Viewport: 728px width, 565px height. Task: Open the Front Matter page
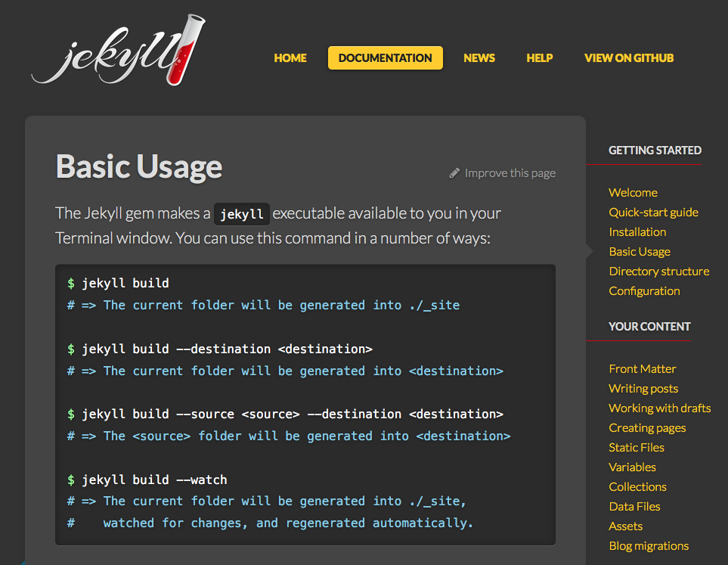point(642,368)
